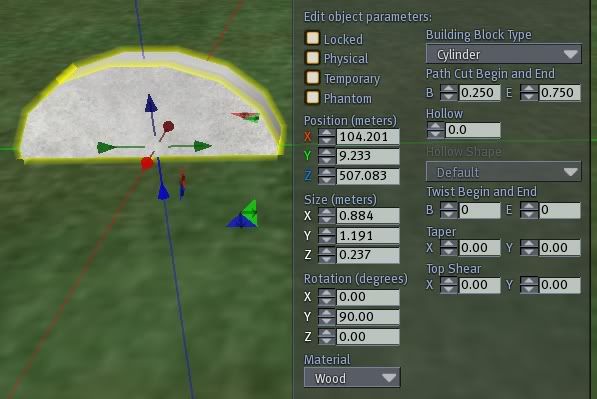Click the left green Y-axis move arrow
597x399 pixels.
pyautogui.click(x=106, y=147)
